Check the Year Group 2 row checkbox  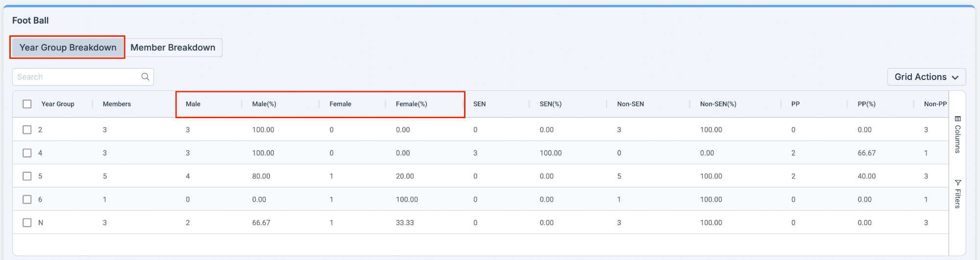(27, 130)
